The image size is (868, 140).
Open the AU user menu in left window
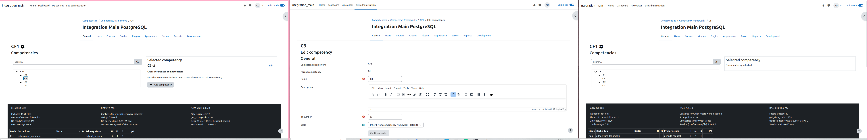(x=259, y=6)
